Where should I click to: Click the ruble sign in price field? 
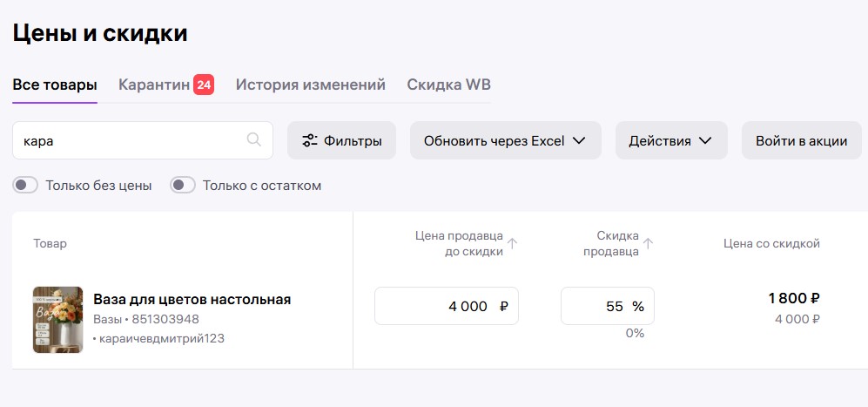click(503, 306)
